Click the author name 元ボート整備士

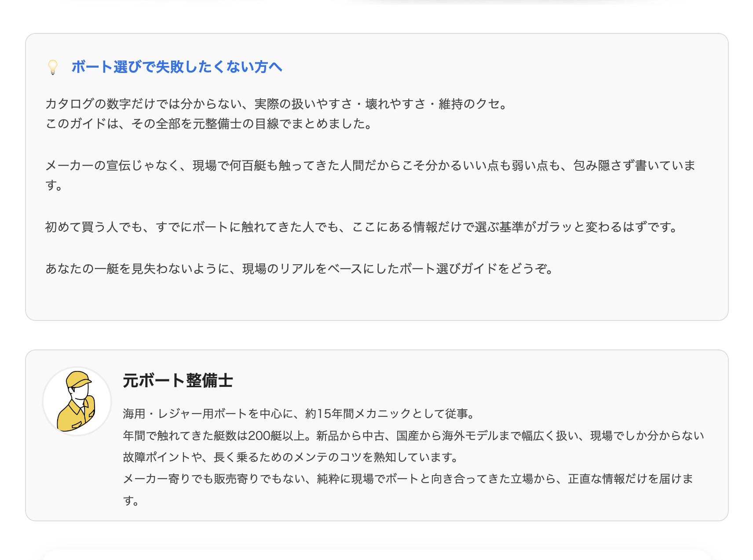pyautogui.click(x=178, y=381)
